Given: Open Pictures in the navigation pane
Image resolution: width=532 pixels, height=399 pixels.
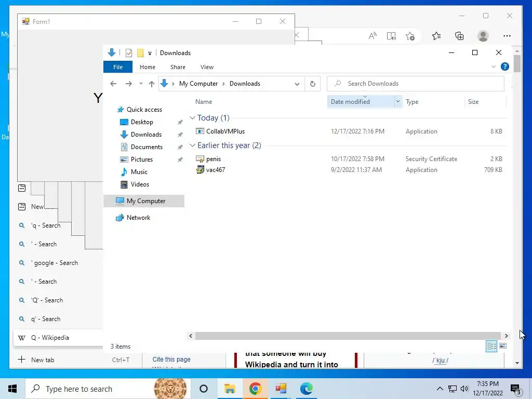Looking at the screenshot, I should 142,159.
